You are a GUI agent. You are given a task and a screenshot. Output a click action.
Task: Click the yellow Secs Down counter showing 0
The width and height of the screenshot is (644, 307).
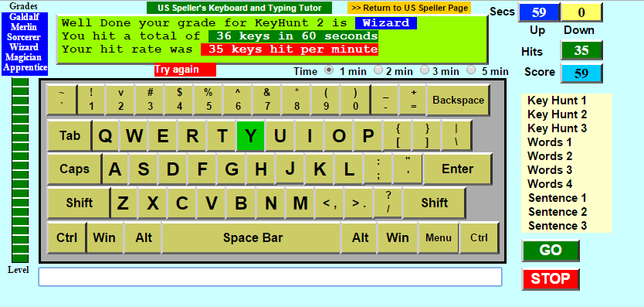(581, 12)
